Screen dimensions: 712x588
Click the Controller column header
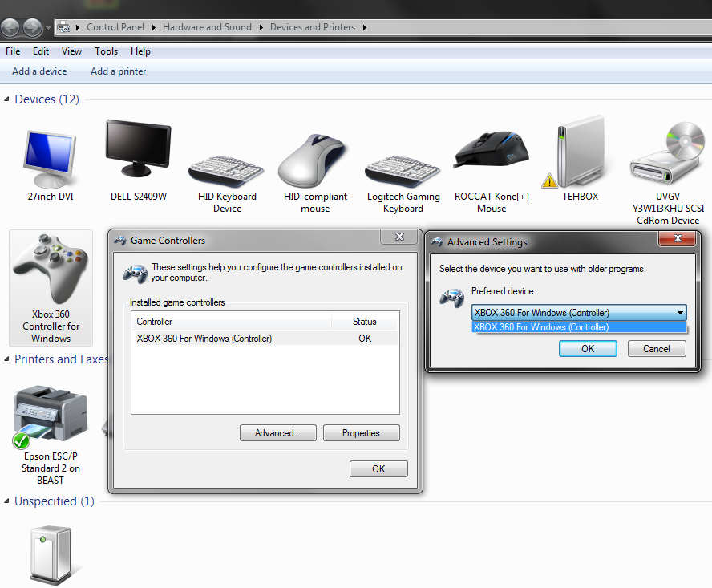click(x=232, y=321)
